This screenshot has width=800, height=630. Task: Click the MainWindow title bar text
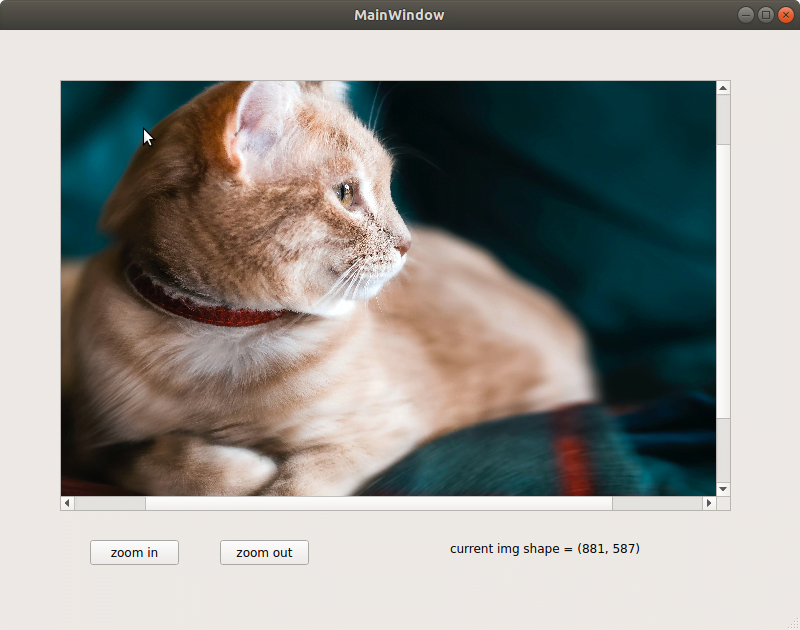(x=399, y=14)
